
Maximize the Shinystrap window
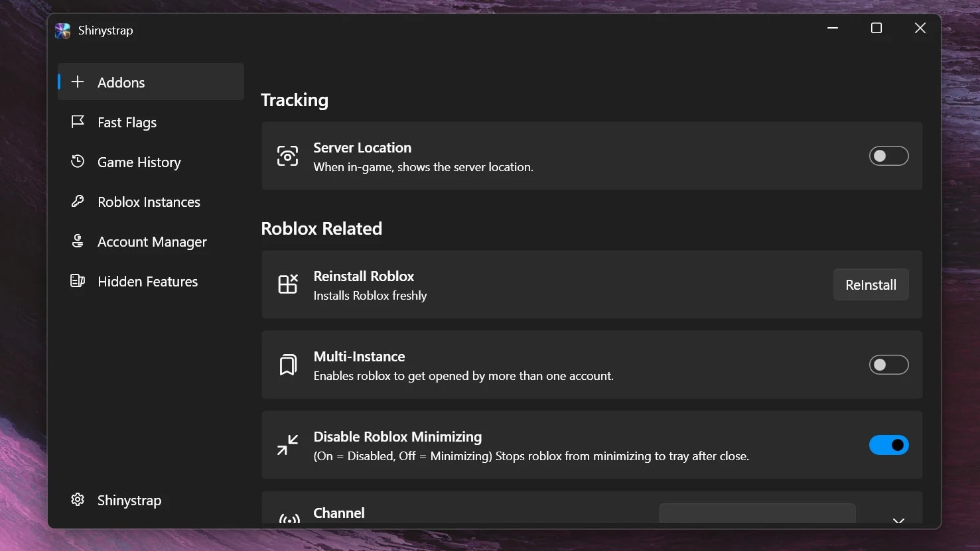[x=876, y=28]
